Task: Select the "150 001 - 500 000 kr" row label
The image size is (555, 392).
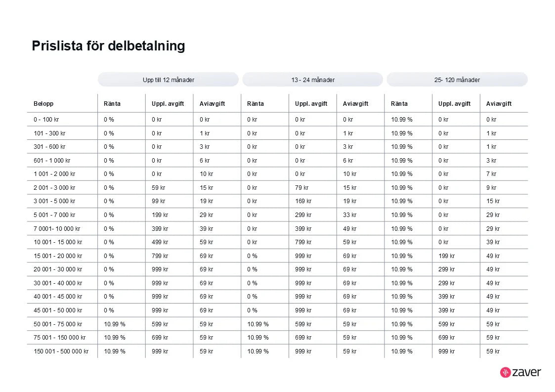Action: click(61, 351)
